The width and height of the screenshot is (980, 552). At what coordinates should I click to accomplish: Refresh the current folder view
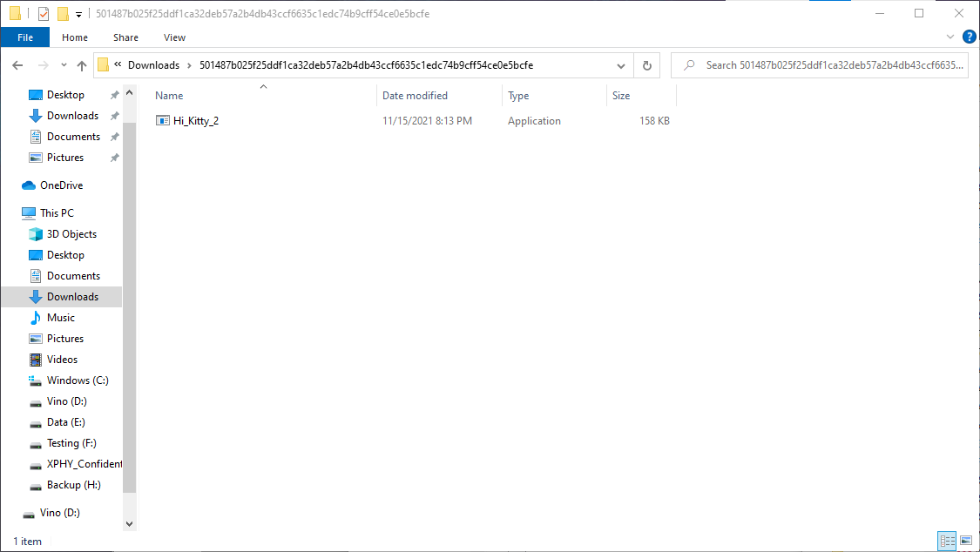point(646,65)
